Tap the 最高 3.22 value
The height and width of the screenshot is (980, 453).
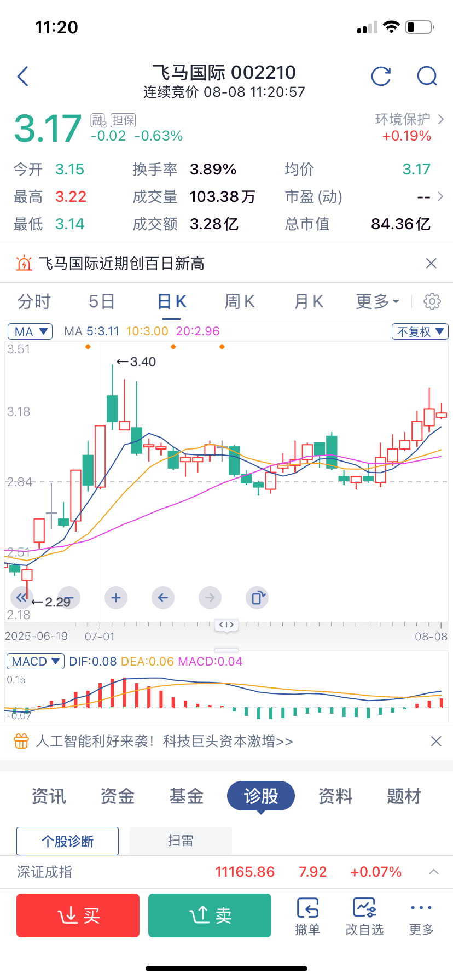click(x=71, y=196)
